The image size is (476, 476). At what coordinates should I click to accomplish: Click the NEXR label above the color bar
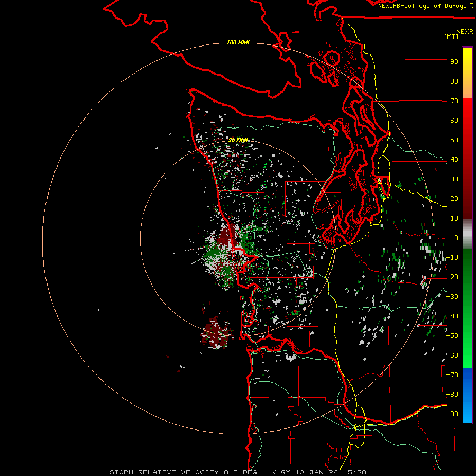[465, 32]
